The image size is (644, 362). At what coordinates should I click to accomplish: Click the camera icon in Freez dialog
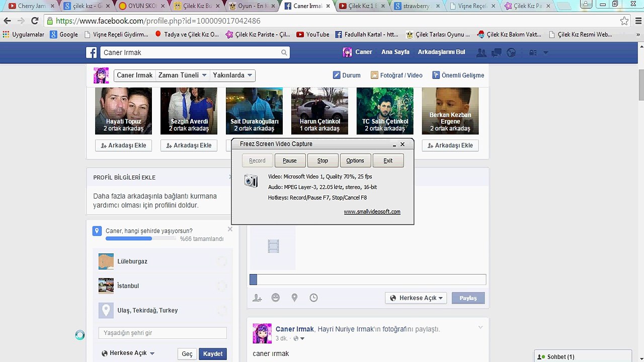point(251,180)
